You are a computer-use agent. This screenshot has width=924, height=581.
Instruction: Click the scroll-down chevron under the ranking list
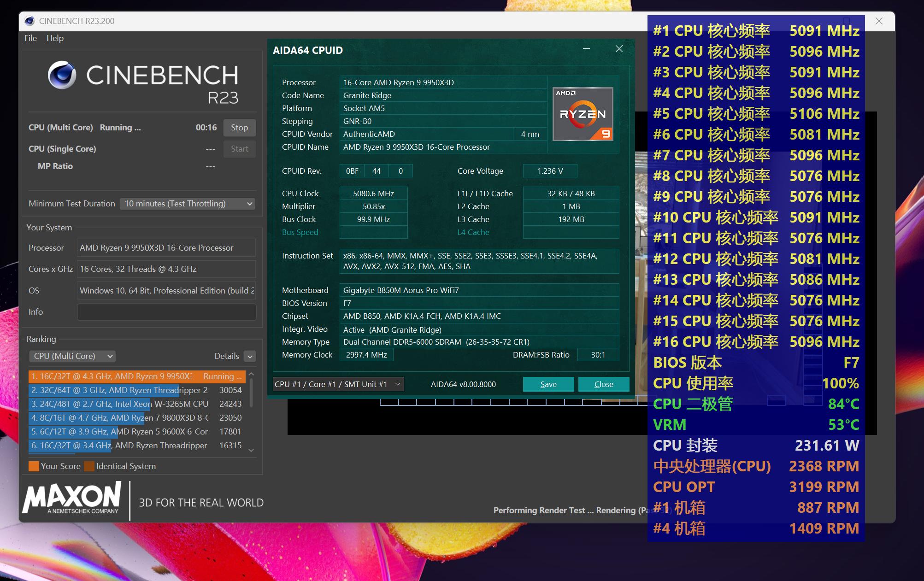pos(250,450)
